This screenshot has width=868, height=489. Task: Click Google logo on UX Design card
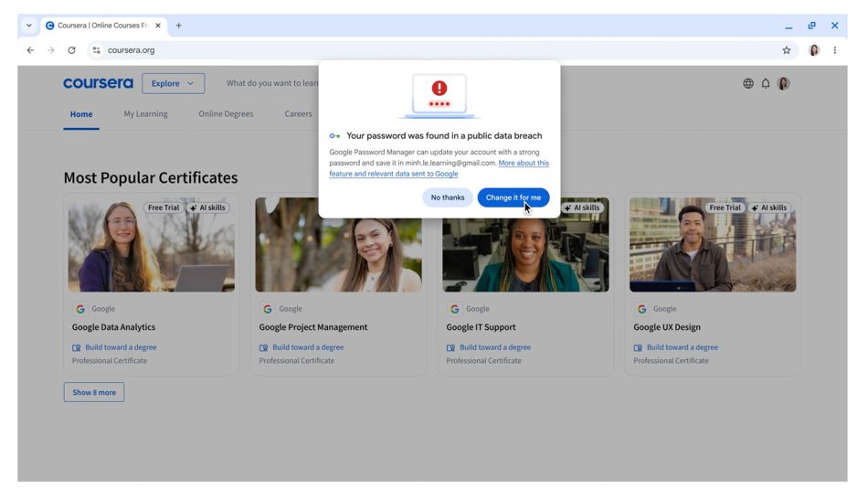pyautogui.click(x=641, y=309)
